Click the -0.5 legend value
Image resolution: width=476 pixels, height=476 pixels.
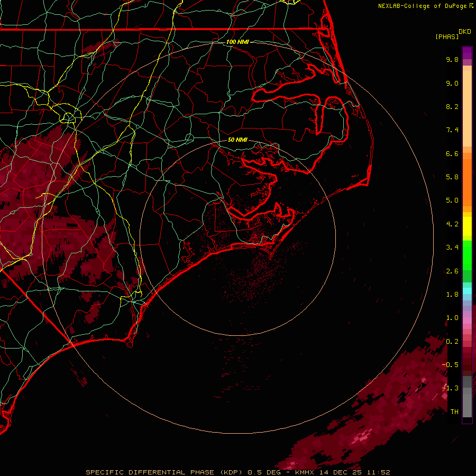[x=450, y=365]
